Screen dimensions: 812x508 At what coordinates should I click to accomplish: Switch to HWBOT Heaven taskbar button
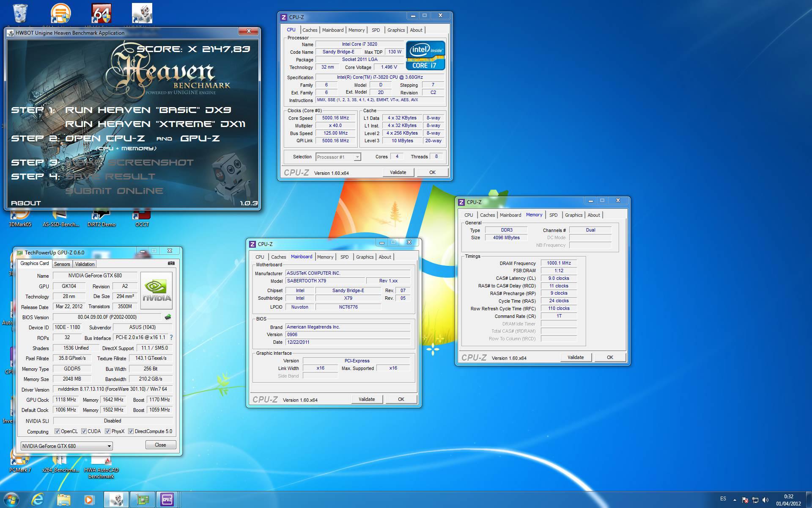pos(116,500)
